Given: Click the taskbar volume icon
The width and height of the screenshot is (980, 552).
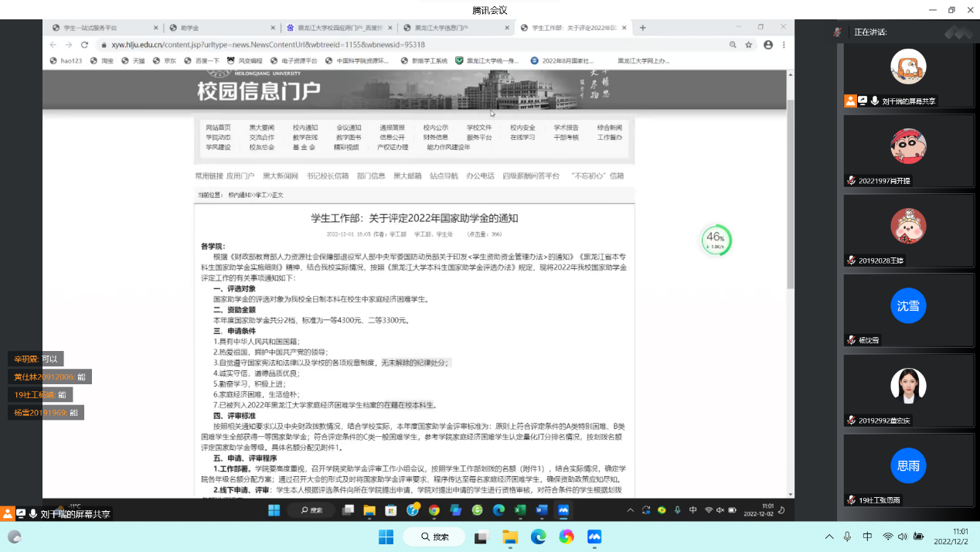Looking at the screenshot, I should 903,537.
